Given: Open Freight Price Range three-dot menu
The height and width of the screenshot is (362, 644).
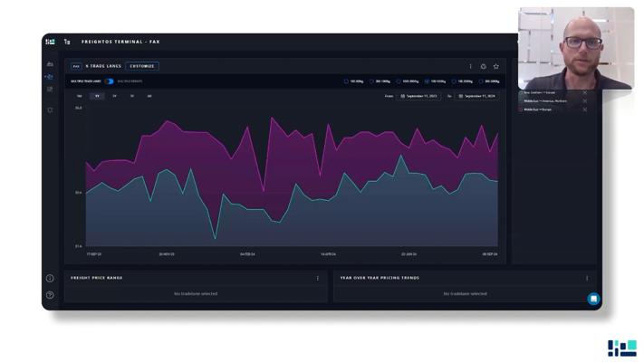Looking at the screenshot, I should point(318,279).
